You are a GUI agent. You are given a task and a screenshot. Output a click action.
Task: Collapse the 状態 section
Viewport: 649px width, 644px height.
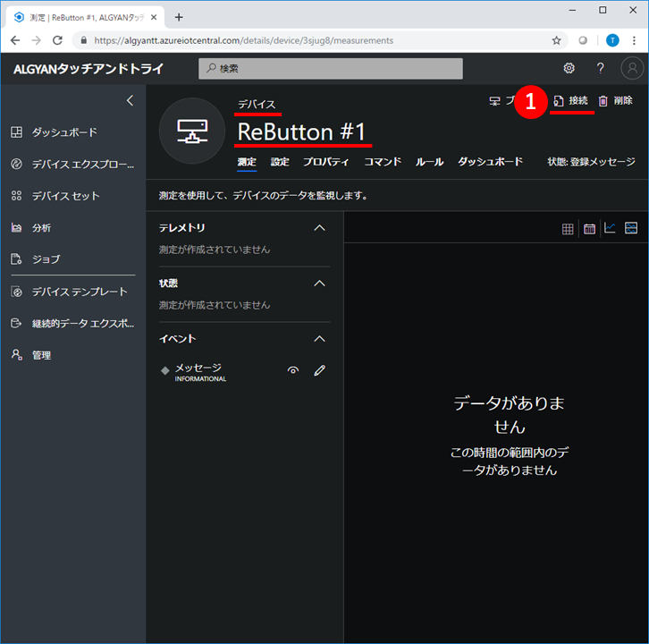click(x=319, y=284)
